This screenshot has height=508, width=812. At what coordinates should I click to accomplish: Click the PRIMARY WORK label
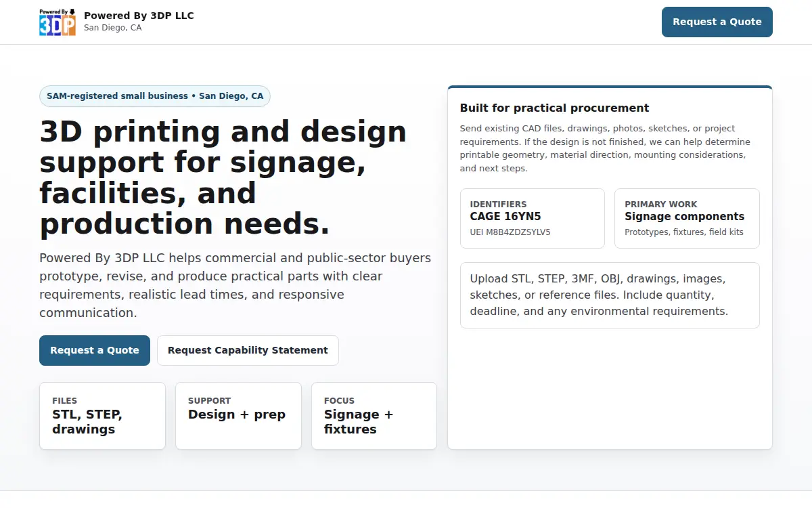point(661,204)
